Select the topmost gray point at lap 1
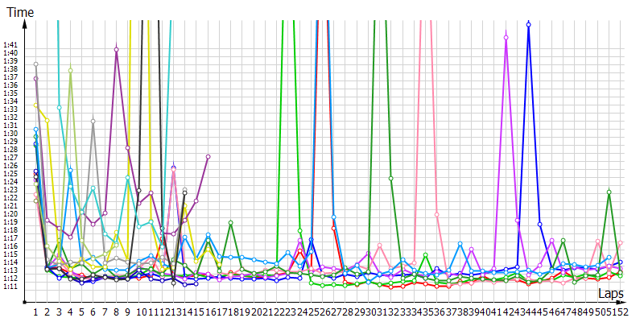Screen dimensions: 644x322 point(36,64)
